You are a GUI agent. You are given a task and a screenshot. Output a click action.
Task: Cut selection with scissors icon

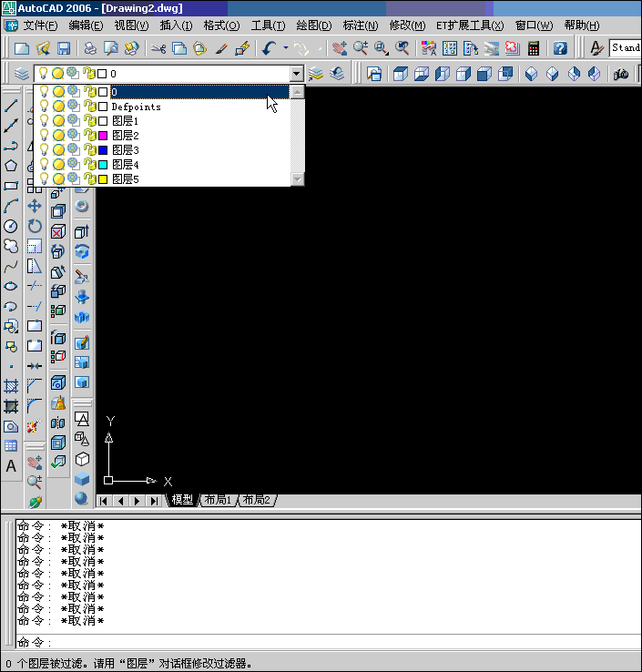(x=158, y=48)
